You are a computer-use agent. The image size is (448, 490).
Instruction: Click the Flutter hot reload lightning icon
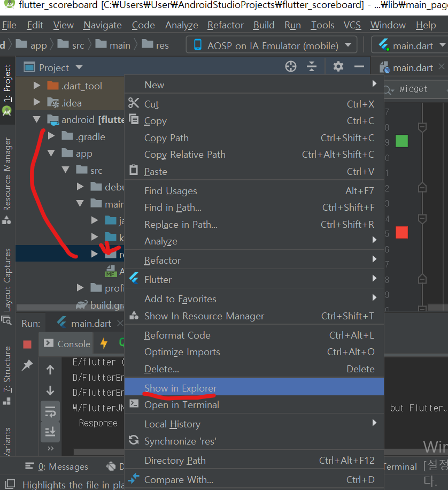(x=104, y=343)
